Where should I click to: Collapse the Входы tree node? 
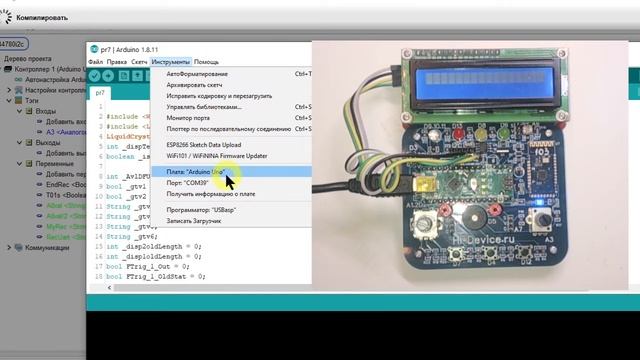pos(19,111)
